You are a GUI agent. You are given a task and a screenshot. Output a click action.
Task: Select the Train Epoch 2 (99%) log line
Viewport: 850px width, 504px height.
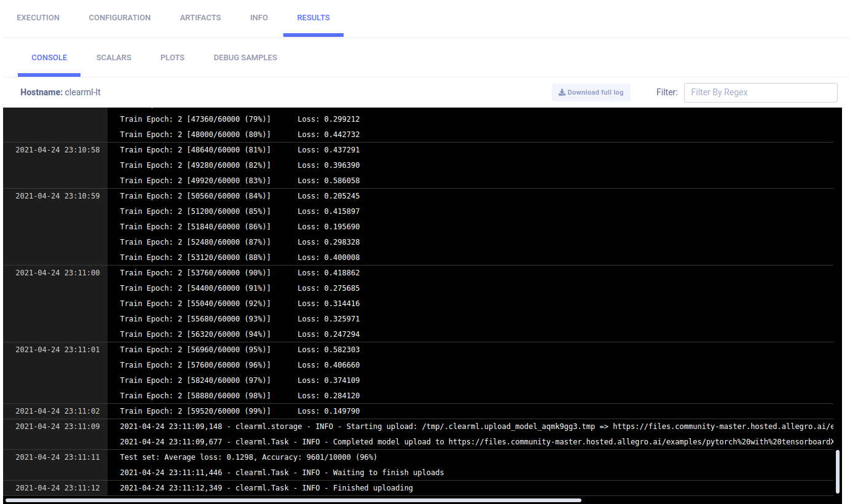click(240, 411)
